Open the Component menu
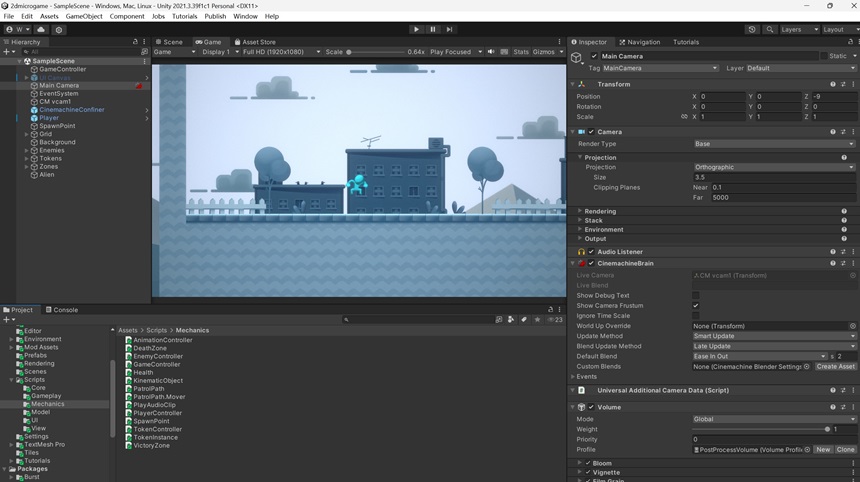The height and width of the screenshot is (482, 860). [x=127, y=16]
